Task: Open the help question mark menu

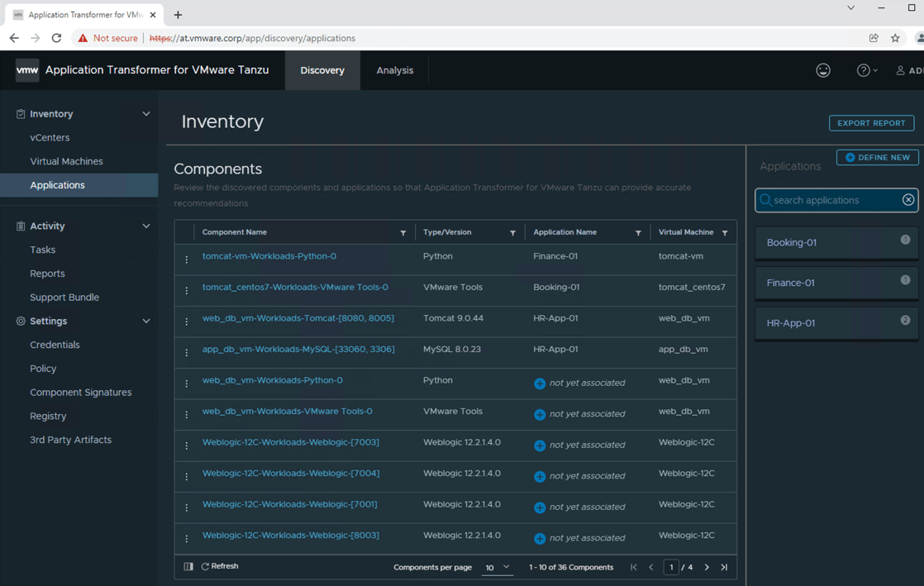Action: coord(862,70)
